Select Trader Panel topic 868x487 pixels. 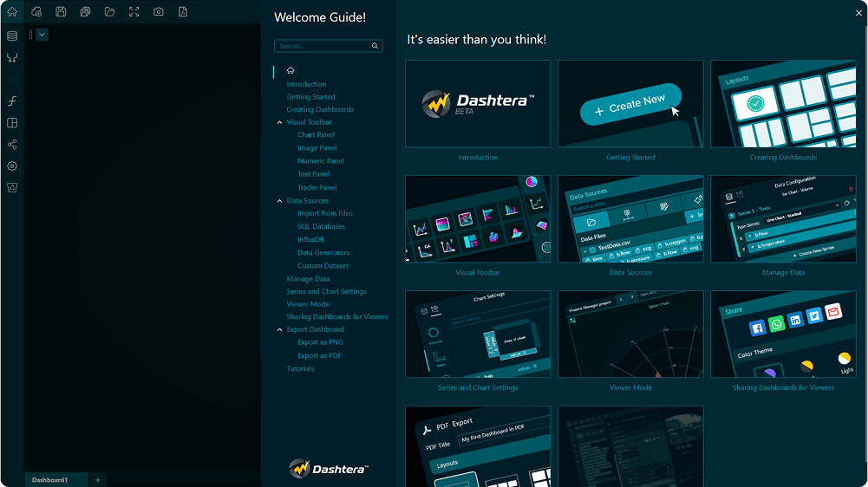[x=317, y=187]
